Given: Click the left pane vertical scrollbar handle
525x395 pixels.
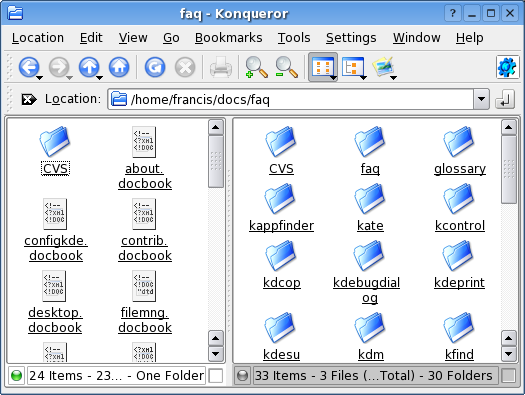Looking at the screenshot, I should (216, 162).
